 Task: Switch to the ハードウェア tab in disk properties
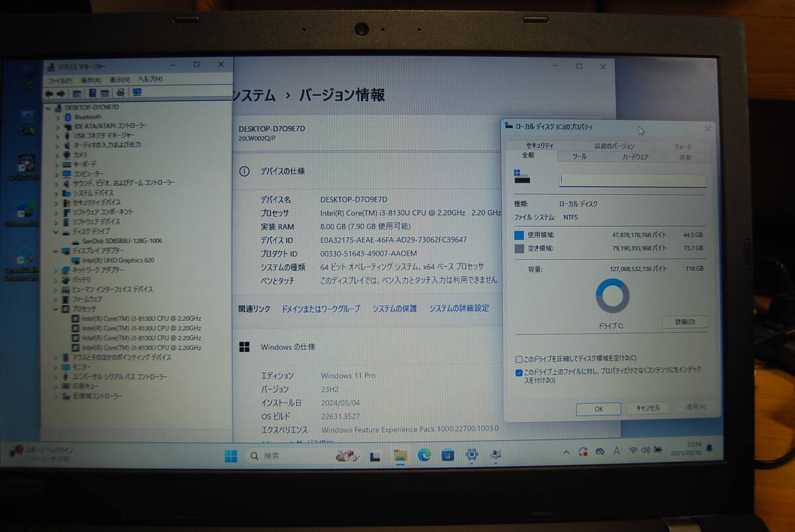[635, 157]
